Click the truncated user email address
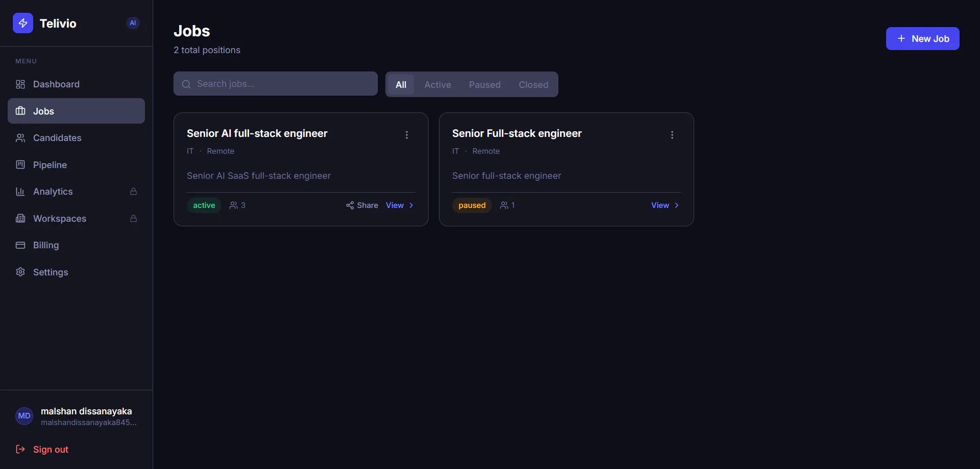This screenshot has width=980, height=469. pos(89,423)
